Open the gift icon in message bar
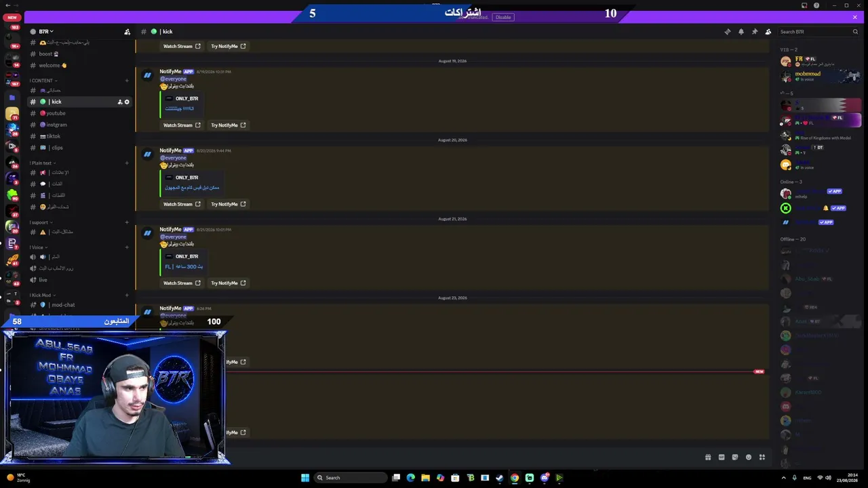 point(708,457)
